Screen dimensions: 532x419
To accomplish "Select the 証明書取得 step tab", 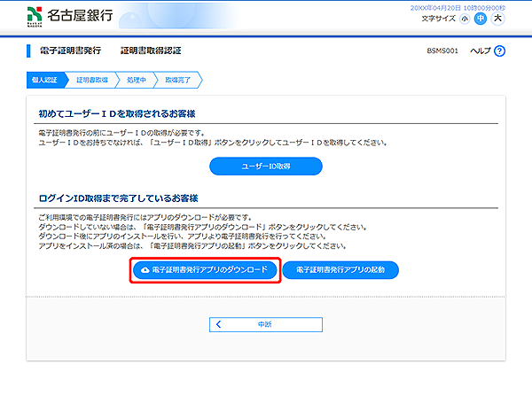I will coord(91,80).
